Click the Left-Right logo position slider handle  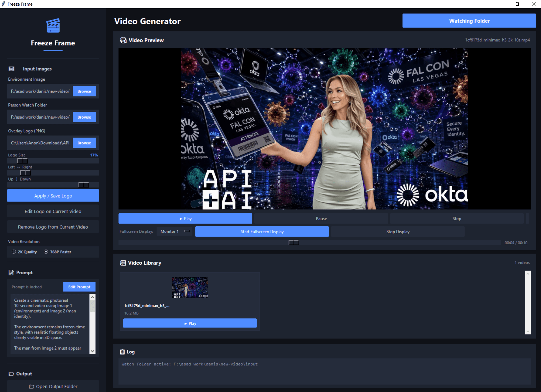pos(25,173)
